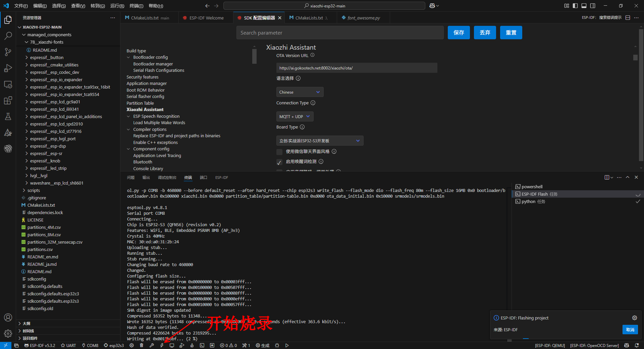Screen dimensions: 644x349
Task: Toggle the WeChat chat UI style checkbox
Action: [x=279, y=152]
